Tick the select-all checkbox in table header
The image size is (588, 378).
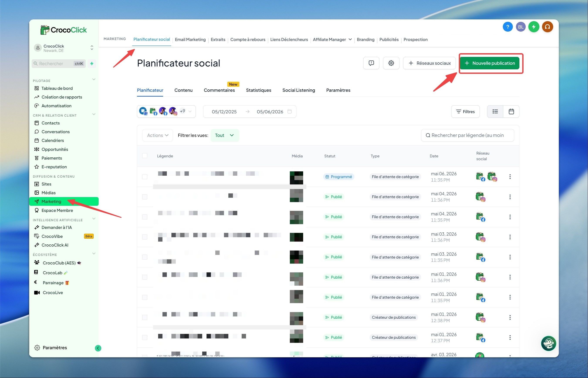145,156
